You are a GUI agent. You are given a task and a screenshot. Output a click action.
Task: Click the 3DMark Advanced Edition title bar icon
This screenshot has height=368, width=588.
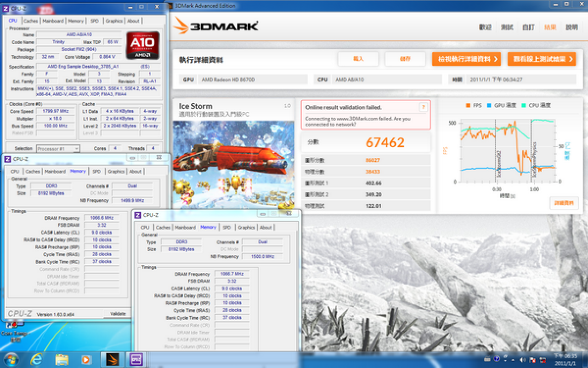171,6
